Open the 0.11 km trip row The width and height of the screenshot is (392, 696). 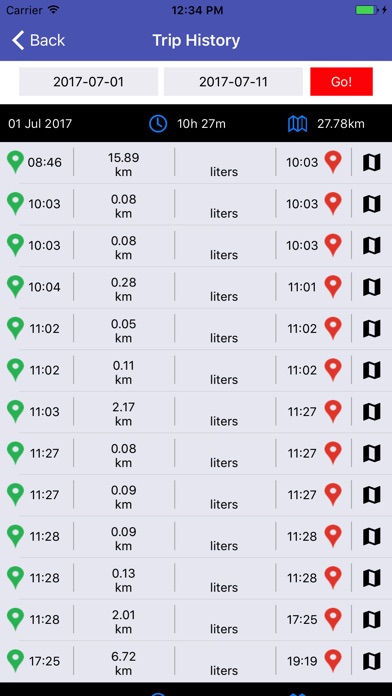pyautogui.click(x=196, y=371)
